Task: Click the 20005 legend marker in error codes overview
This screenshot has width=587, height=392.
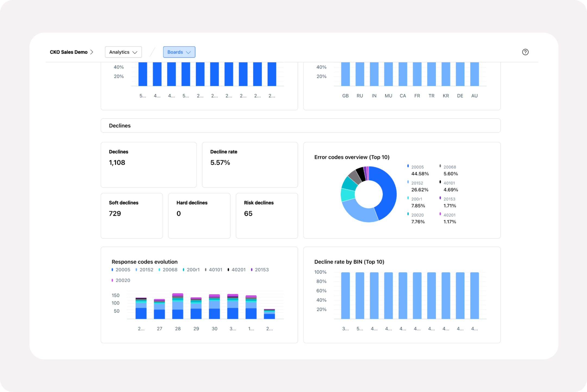Action: coord(408,166)
